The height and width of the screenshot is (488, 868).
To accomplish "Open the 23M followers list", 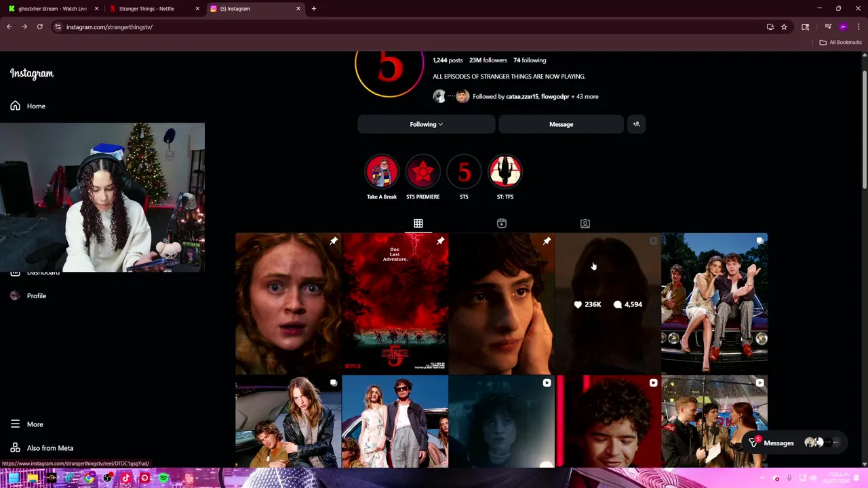I will 488,60.
